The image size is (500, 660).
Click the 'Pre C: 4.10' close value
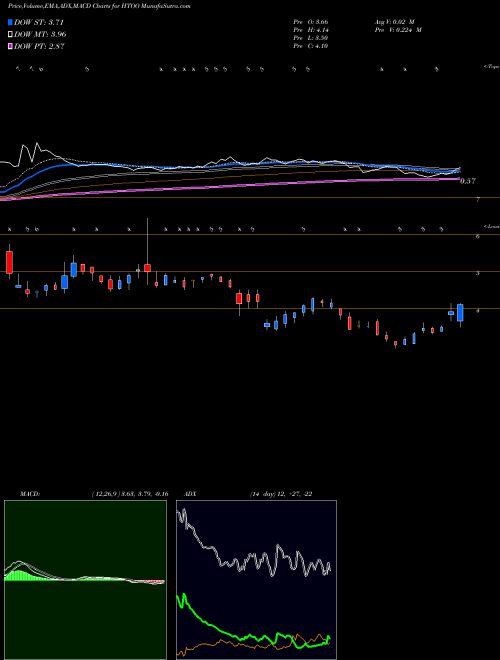pos(311,46)
